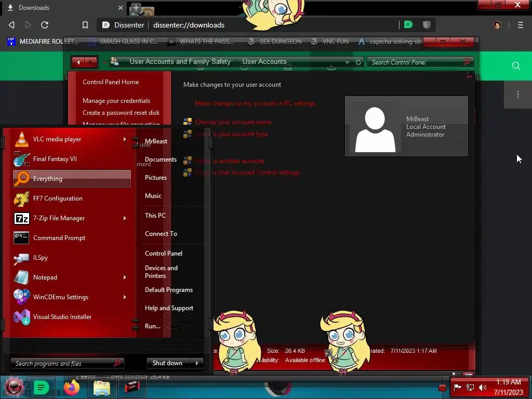
Task: Open Devices and Printers
Action: pos(161,272)
